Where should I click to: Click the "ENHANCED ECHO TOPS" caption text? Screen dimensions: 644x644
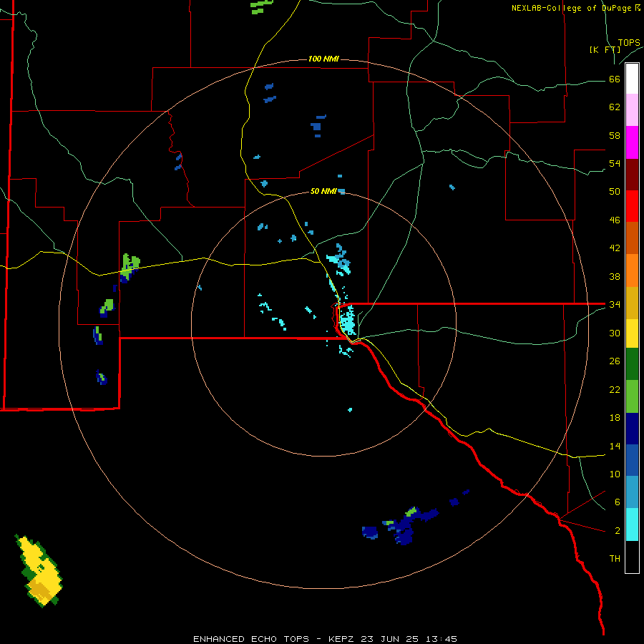[251, 639]
